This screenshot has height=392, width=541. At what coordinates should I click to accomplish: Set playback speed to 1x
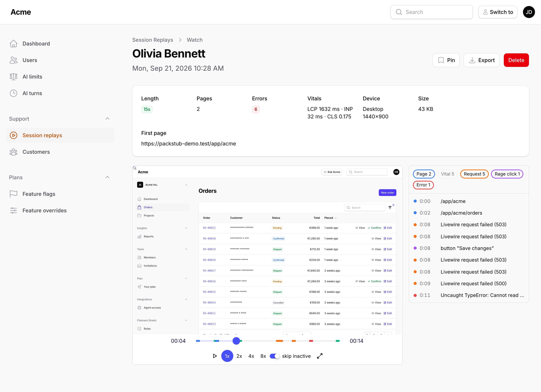pyautogui.click(x=227, y=356)
